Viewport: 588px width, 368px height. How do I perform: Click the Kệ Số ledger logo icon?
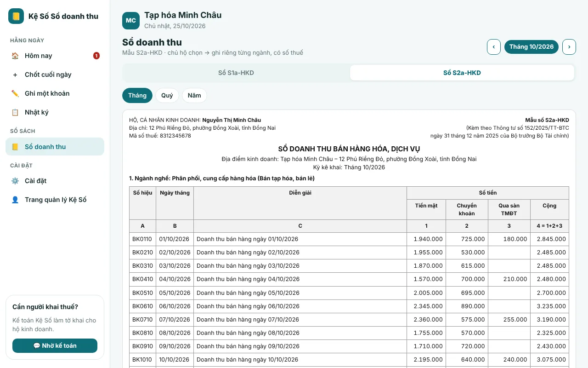click(x=16, y=16)
